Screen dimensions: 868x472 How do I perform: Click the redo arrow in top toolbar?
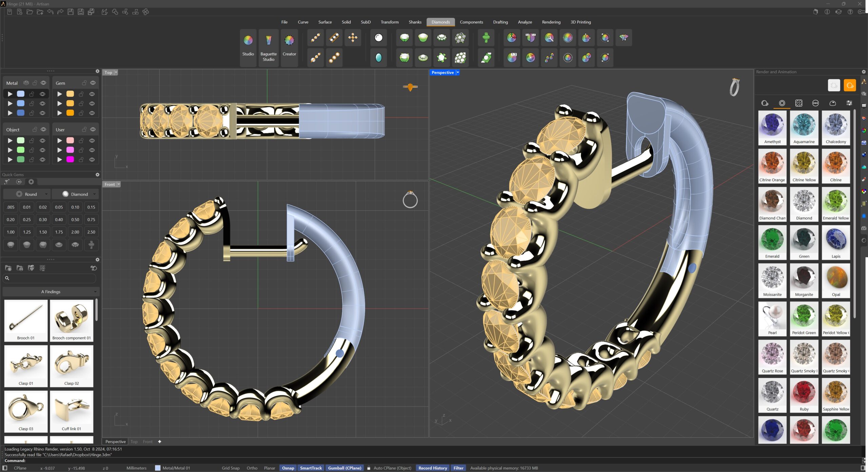tap(60, 12)
